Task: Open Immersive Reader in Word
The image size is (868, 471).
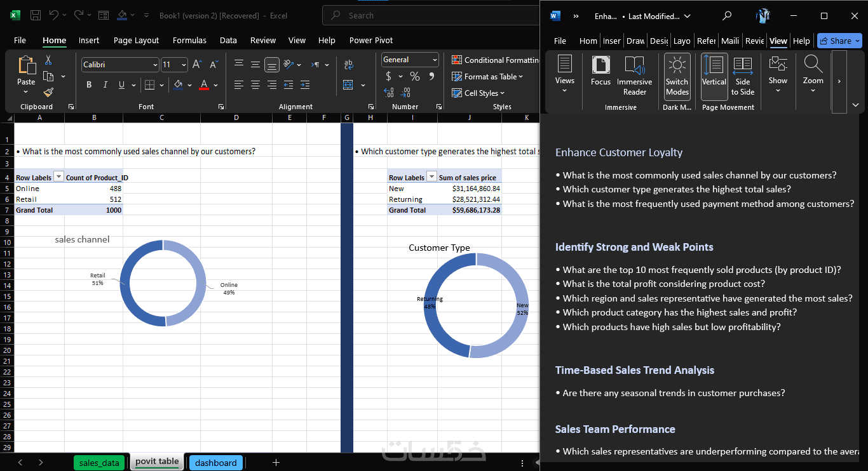Action: point(634,76)
